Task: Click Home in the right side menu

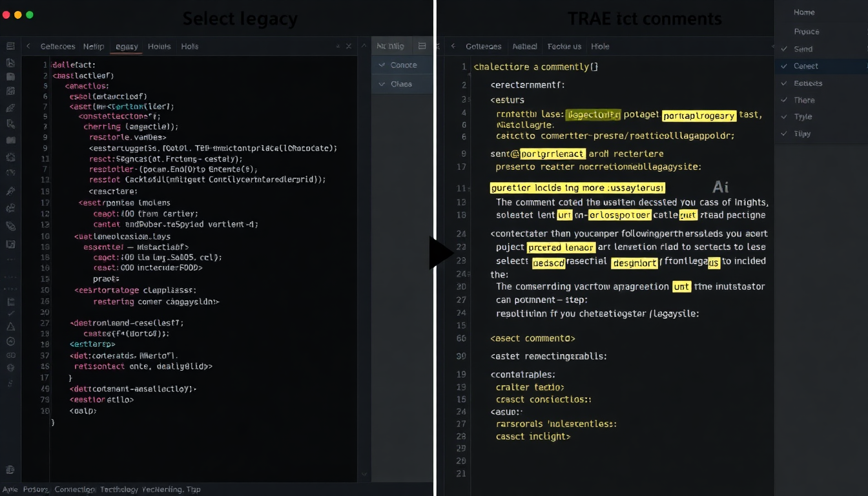Action: click(x=804, y=12)
